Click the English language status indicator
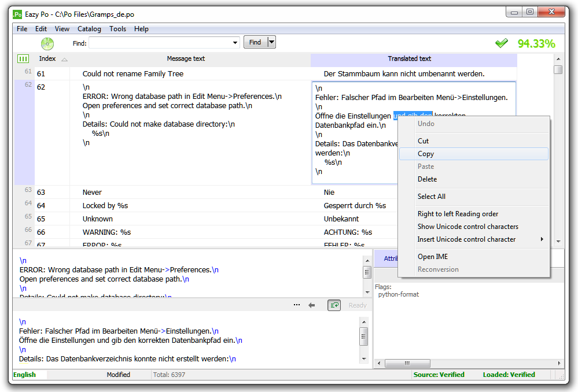Screen dimensions: 578x392 click(24, 375)
